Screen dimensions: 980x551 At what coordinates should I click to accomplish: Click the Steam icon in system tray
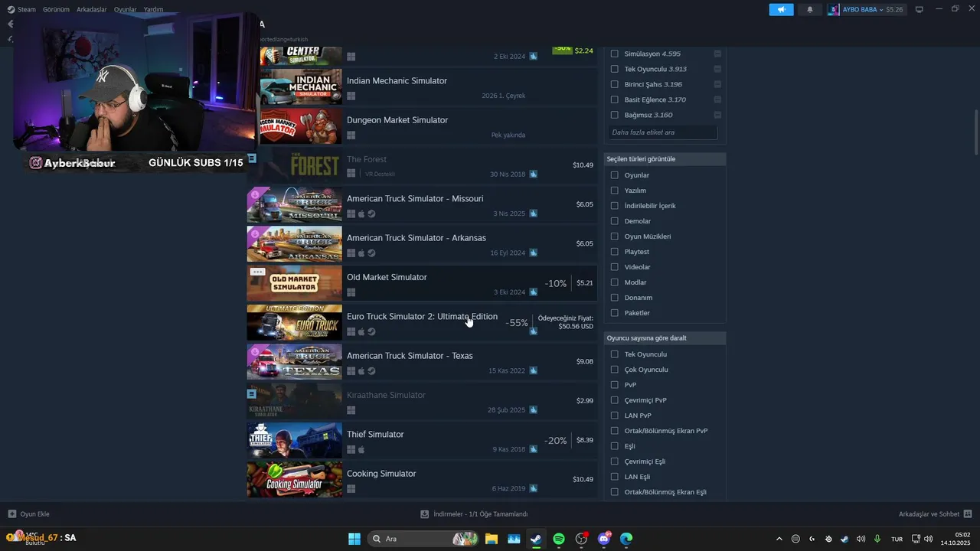844,539
